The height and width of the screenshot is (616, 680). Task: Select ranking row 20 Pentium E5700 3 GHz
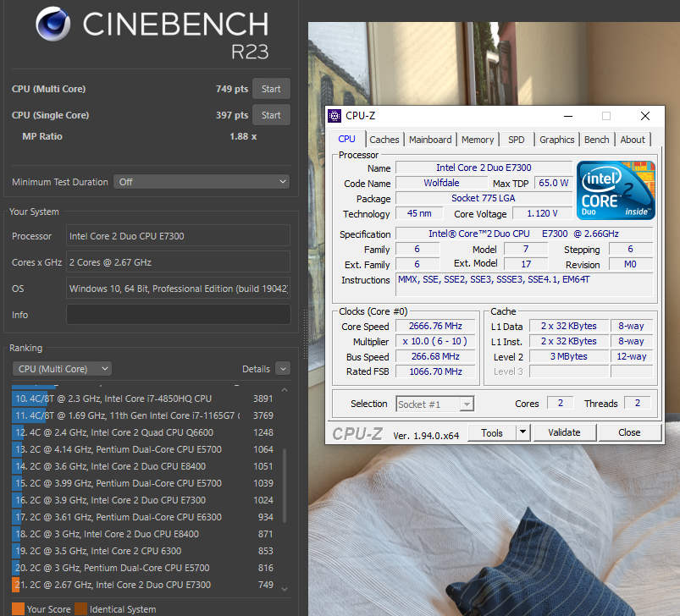point(145,568)
